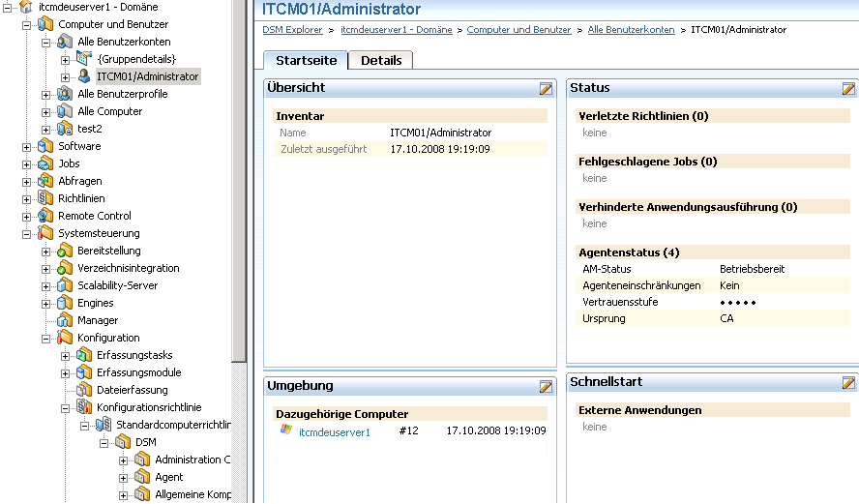Open itcmdeuserver1 - Domäne breadcrumb link
The height and width of the screenshot is (504, 859).
click(396, 30)
